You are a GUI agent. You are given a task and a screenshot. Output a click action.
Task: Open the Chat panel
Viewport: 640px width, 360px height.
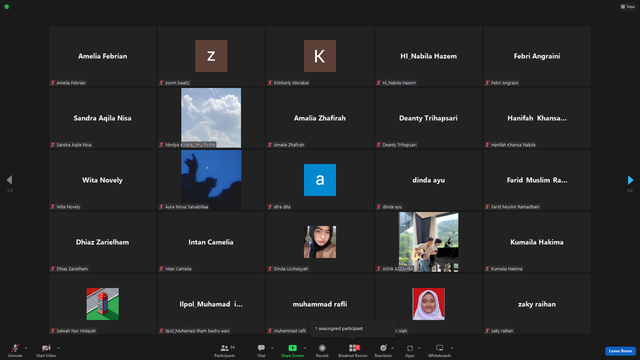[261, 350]
